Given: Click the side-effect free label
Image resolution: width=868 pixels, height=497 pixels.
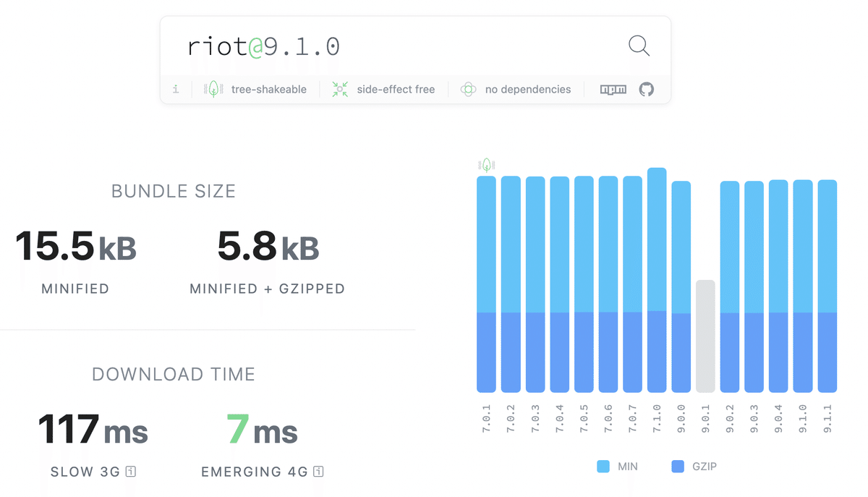Looking at the screenshot, I should pyautogui.click(x=396, y=90).
